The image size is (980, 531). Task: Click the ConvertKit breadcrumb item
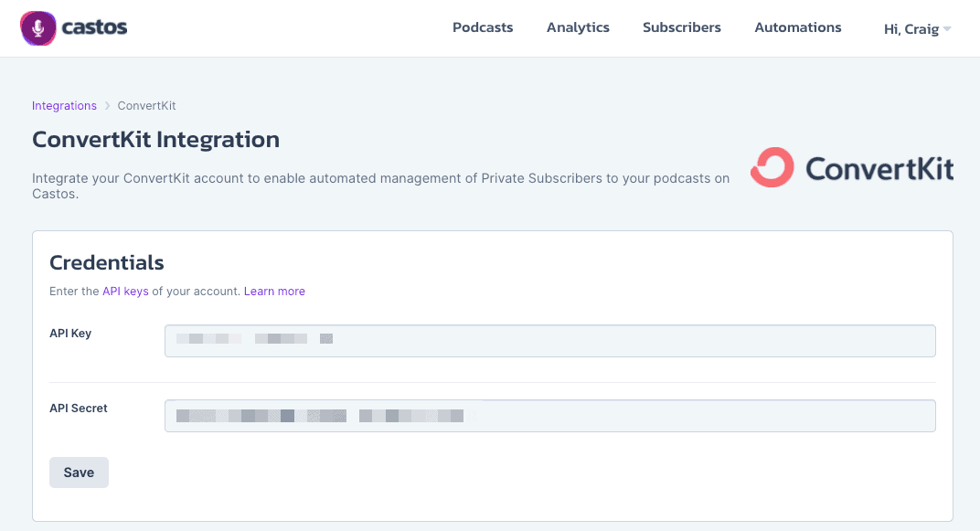146,106
